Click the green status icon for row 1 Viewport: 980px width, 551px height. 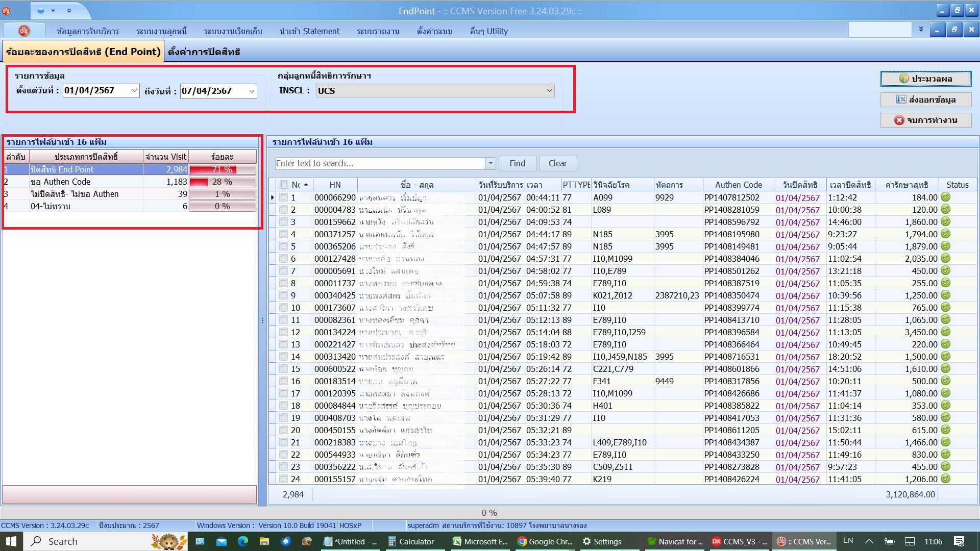[x=945, y=197]
